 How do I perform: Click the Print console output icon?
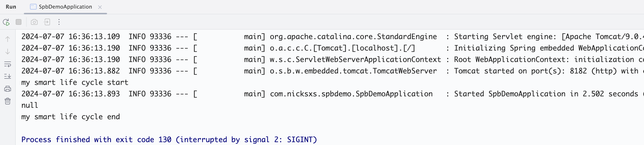(8, 89)
